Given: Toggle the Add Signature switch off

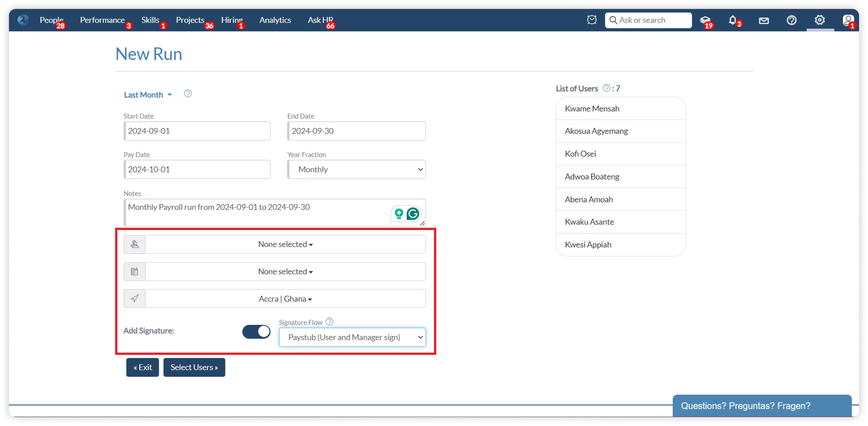Looking at the screenshot, I should pyautogui.click(x=256, y=332).
